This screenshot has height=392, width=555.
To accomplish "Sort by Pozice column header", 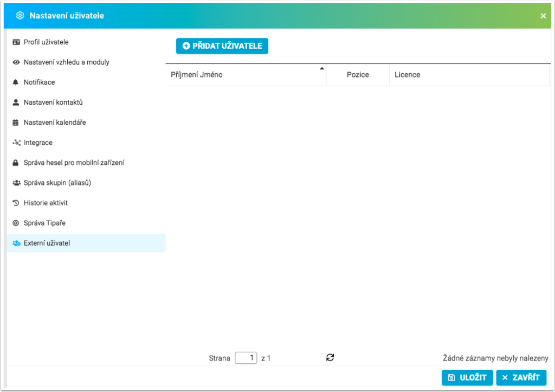I will (x=358, y=75).
